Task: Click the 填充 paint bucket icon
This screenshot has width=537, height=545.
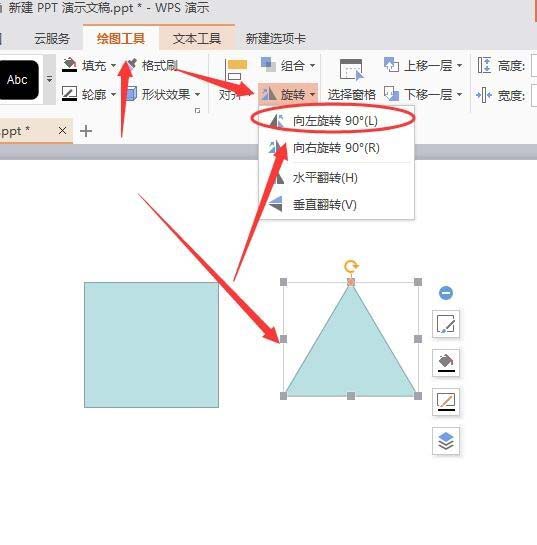Action: pos(70,65)
